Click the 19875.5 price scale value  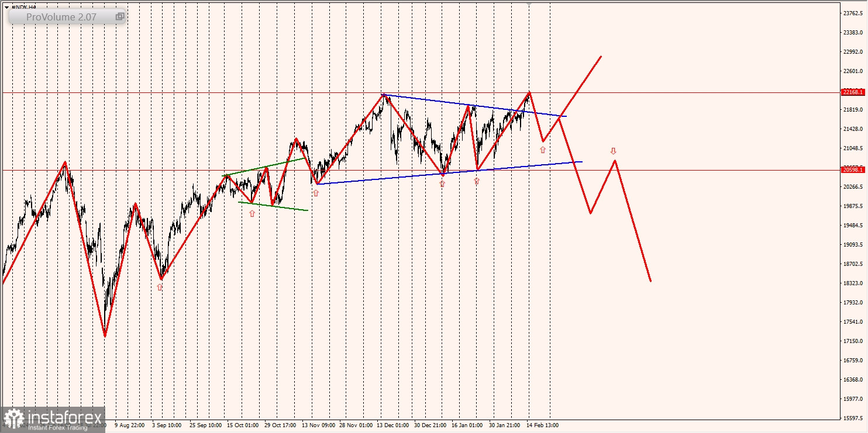point(854,206)
